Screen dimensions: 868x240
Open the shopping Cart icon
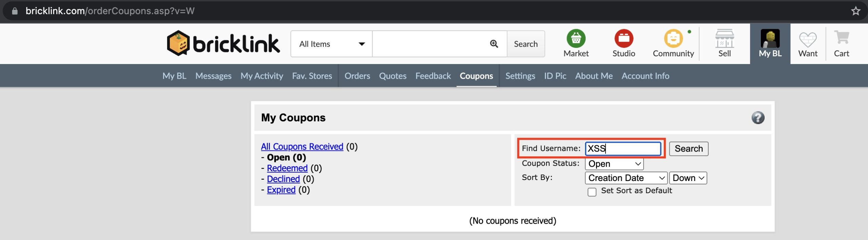tap(842, 38)
